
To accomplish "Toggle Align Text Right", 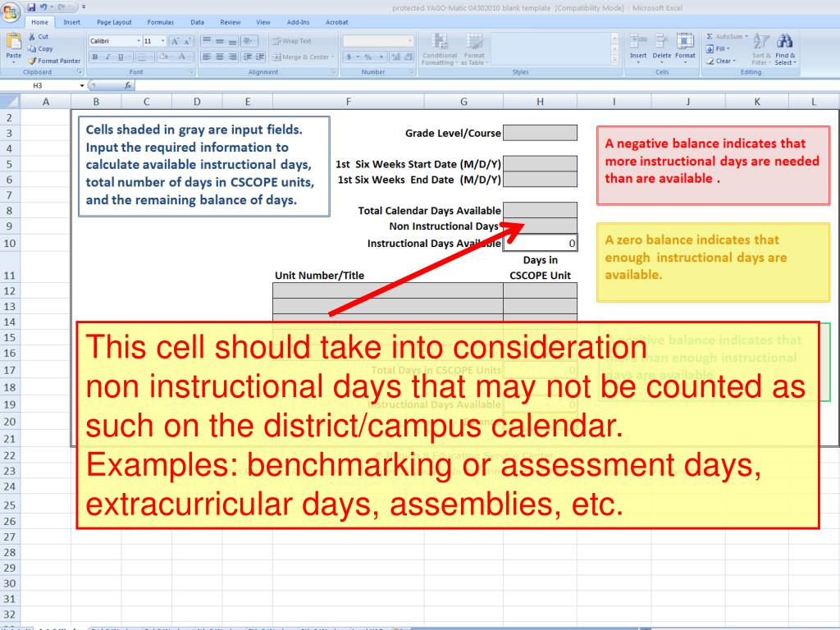I will [232, 57].
